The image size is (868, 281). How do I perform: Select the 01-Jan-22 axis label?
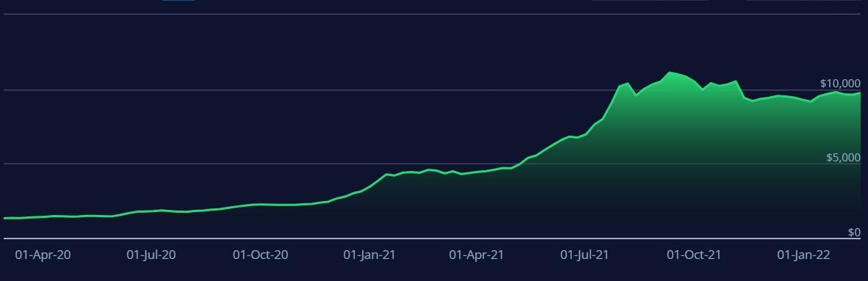[x=804, y=255]
